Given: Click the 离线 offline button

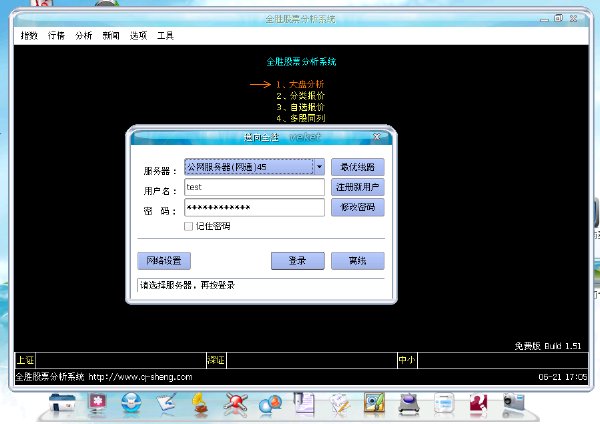Looking at the screenshot, I should coord(358,261).
